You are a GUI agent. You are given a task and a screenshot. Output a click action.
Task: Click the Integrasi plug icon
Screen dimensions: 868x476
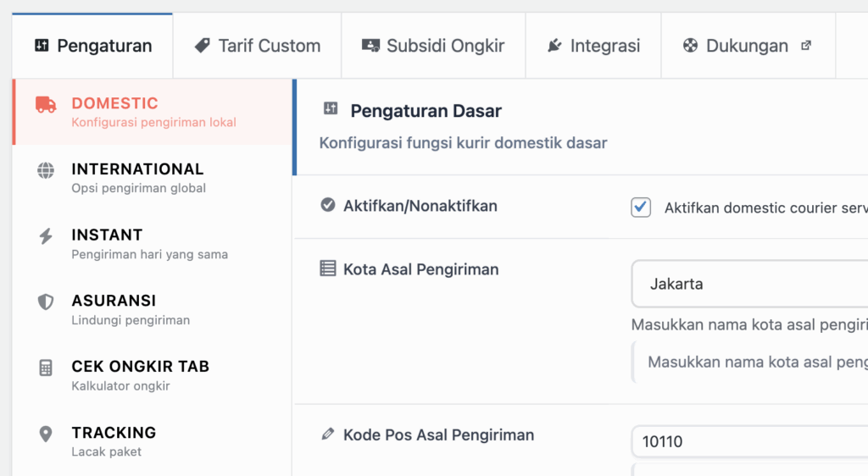(554, 46)
